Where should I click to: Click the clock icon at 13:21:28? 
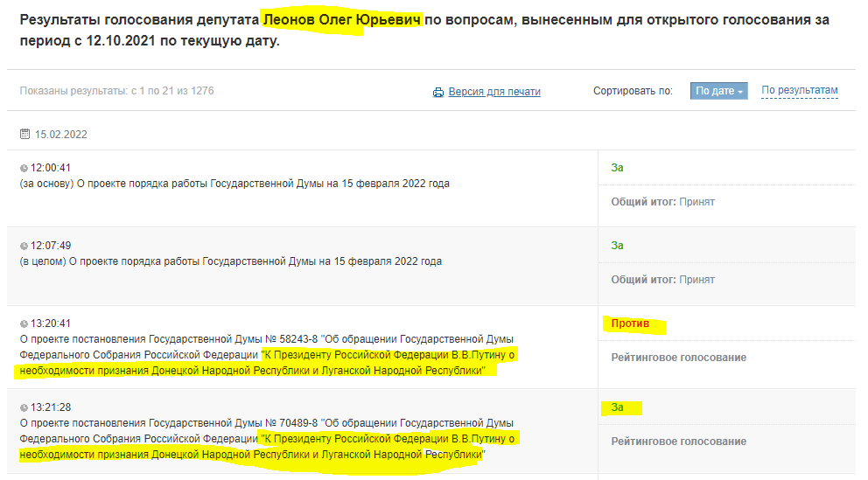[x=24, y=408]
